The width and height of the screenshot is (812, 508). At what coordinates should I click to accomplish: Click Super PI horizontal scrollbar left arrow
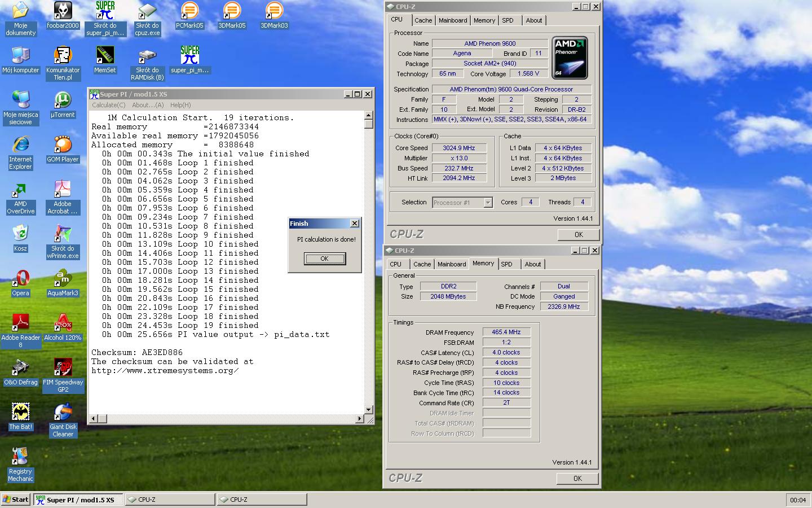click(94, 419)
